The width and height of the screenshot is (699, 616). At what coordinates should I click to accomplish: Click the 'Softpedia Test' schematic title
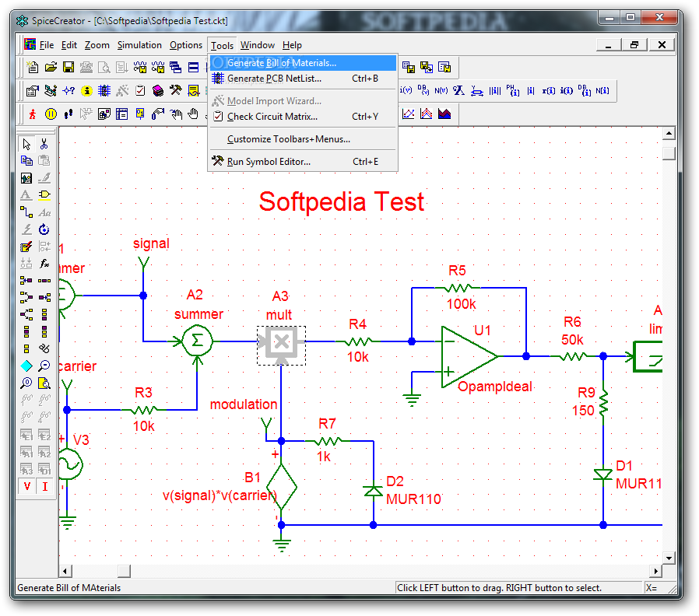(x=342, y=201)
